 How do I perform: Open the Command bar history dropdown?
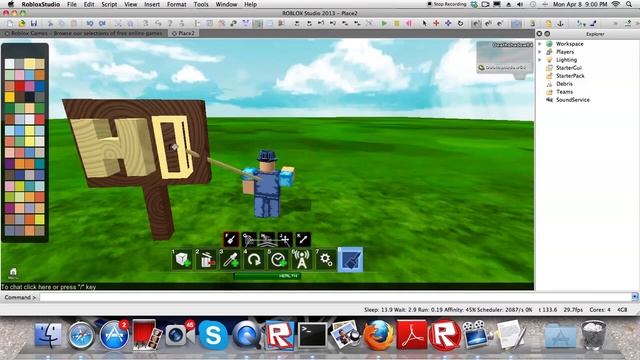(x=635, y=297)
